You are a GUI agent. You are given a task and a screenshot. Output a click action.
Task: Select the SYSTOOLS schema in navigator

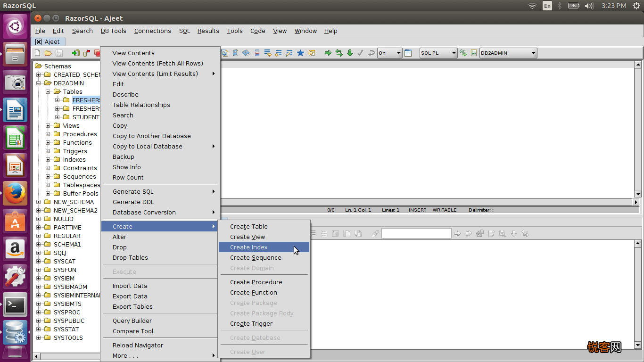coord(68,338)
